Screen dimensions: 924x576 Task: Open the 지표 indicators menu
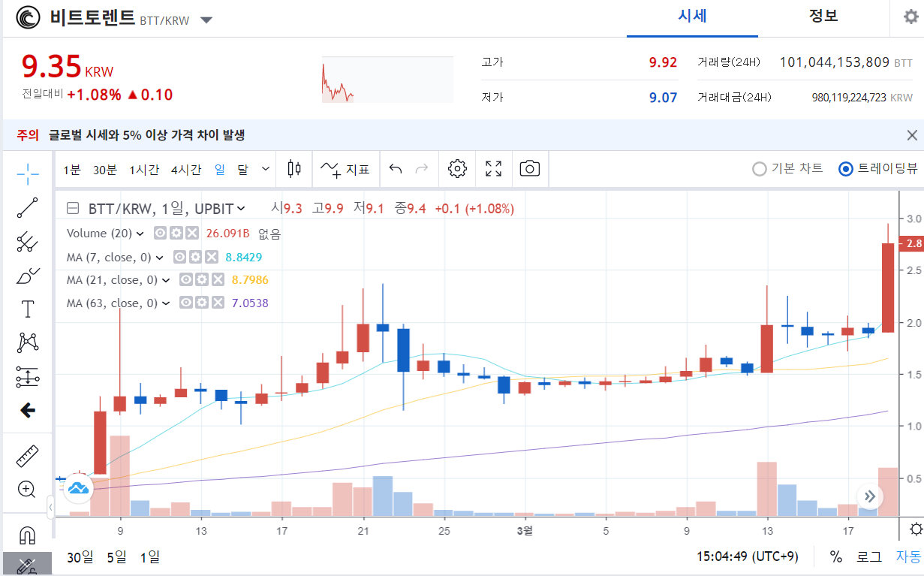click(345, 169)
